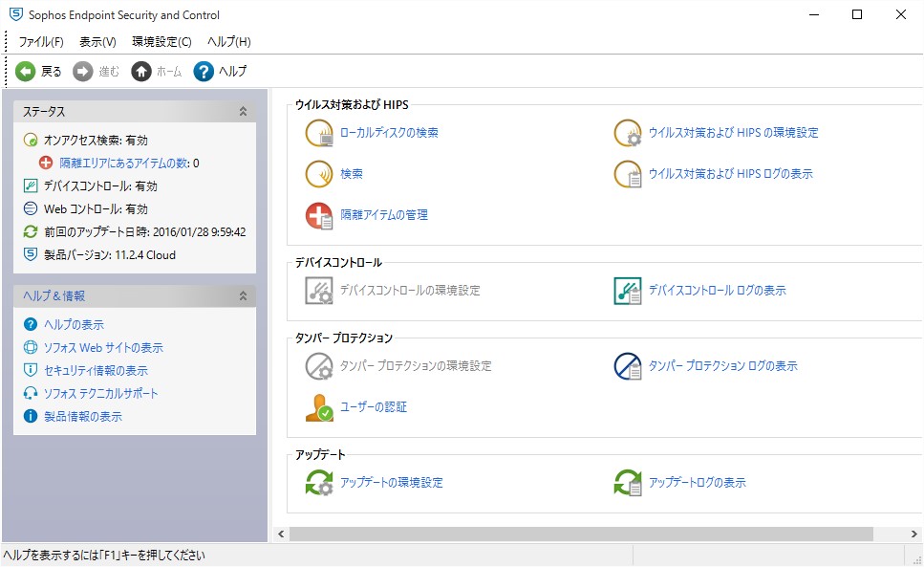Click the Sophos shield product version icon

(x=31, y=254)
